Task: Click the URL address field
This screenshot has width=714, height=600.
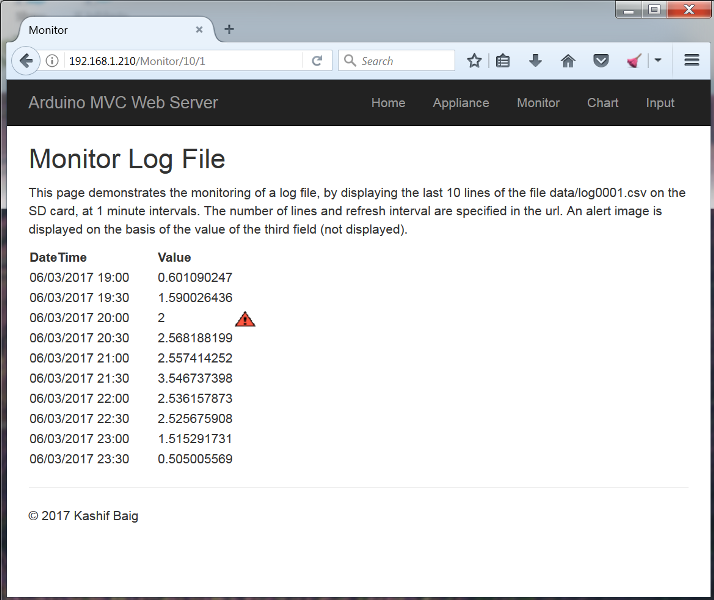Action: (184, 61)
